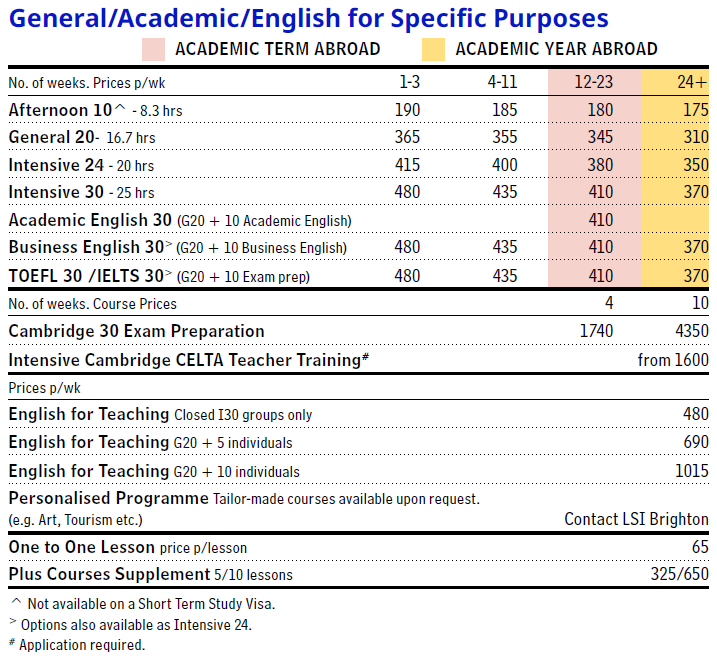The height and width of the screenshot is (658, 717).
Task: Click the Contact LSI Brighton text
Action: 636,519
